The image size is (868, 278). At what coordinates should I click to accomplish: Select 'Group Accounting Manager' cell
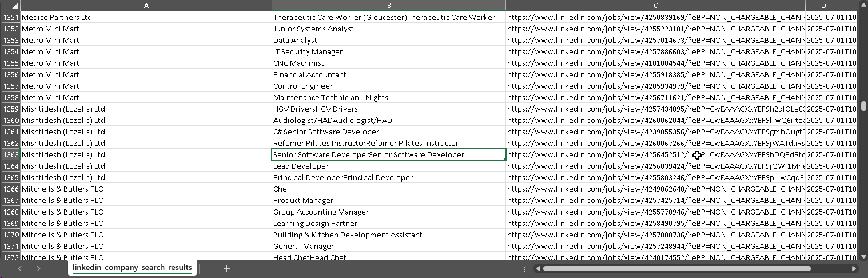pyautogui.click(x=389, y=212)
